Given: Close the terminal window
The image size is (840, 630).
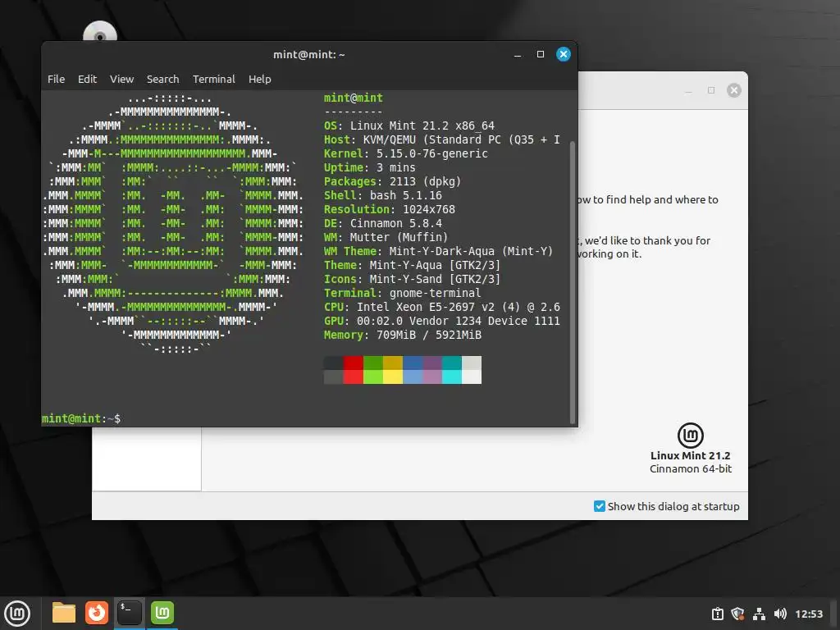Looking at the screenshot, I should coord(564,54).
